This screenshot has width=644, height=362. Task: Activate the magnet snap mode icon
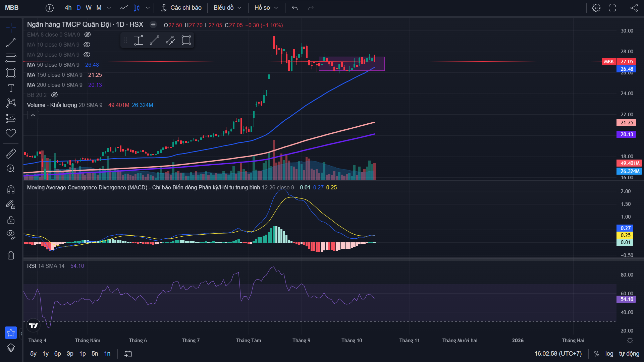[x=11, y=190]
